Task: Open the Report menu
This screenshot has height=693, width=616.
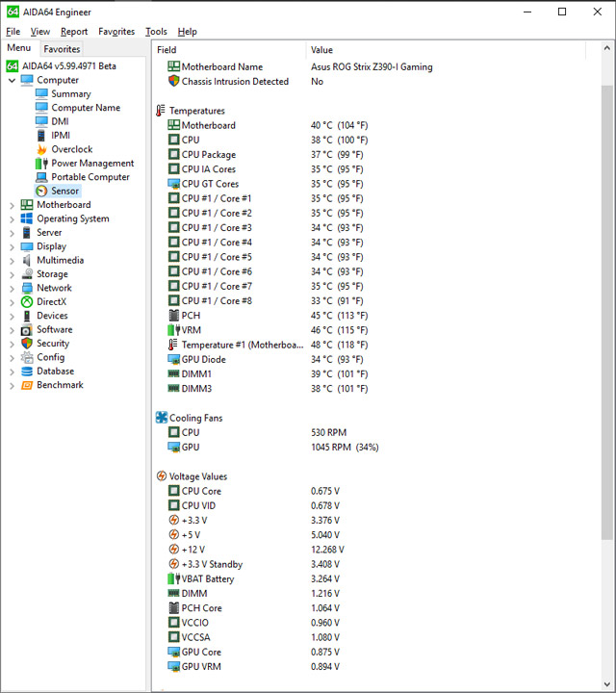Action: (74, 32)
